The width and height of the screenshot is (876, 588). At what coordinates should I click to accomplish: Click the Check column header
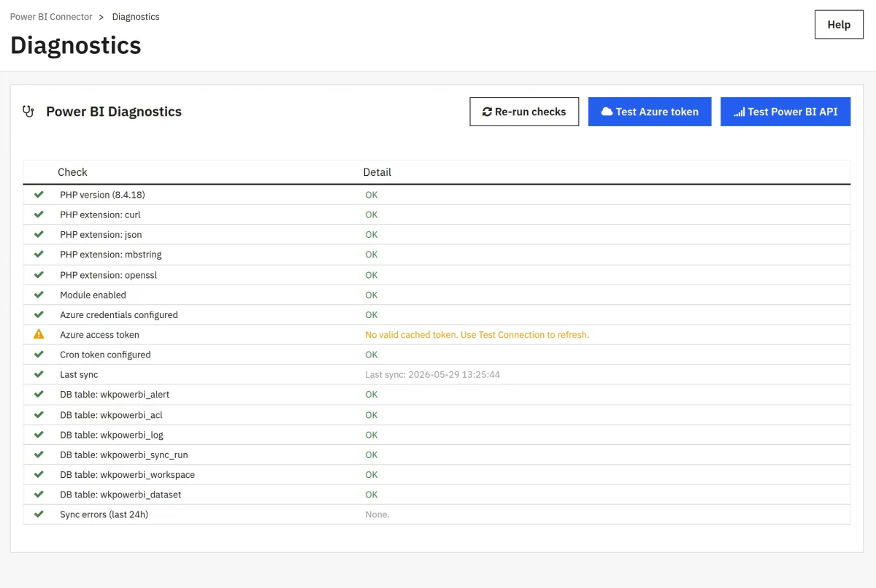click(72, 172)
